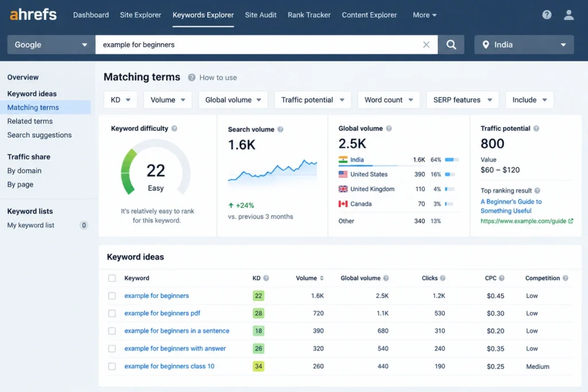Open the India country dropdown
The width and height of the screenshot is (588, 392).
click(x=524, y=45)
